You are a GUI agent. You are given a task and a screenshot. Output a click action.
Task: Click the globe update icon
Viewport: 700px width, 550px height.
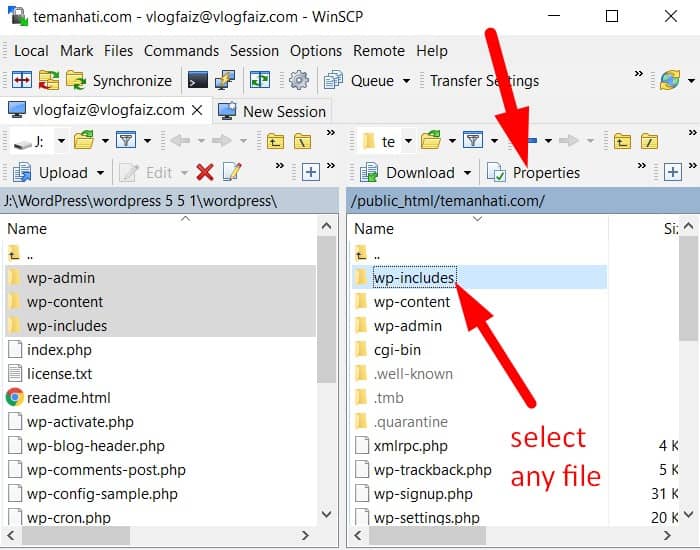(670, 81)
